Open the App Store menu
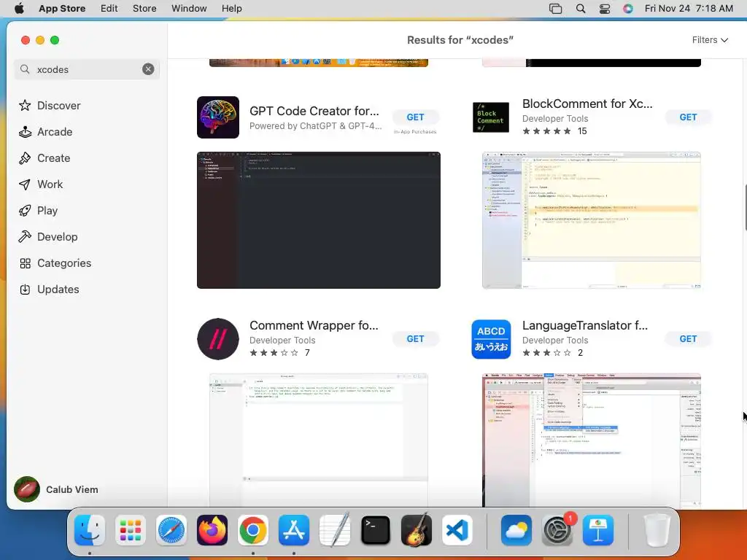747x560 pixels. coord(62,9)
